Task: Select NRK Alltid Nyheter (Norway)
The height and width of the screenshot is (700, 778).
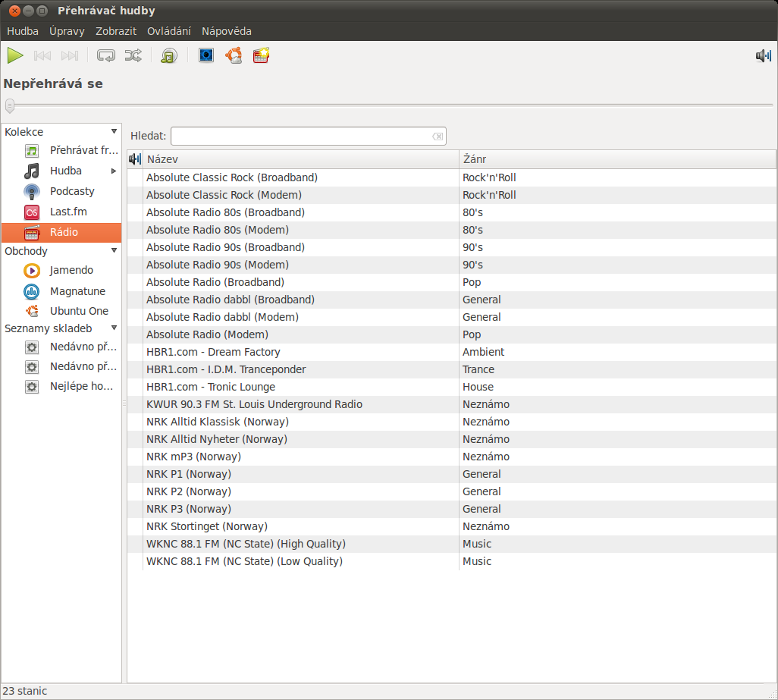Action: [x=451, y=439]
